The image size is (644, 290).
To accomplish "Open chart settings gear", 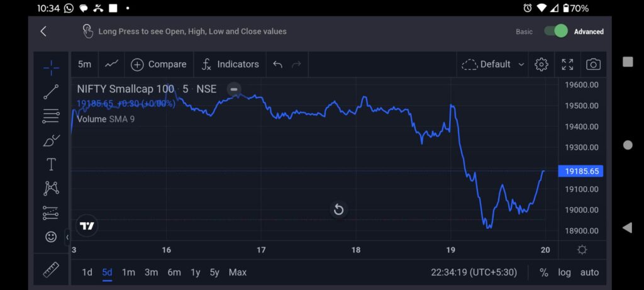I will coord(541,65).
